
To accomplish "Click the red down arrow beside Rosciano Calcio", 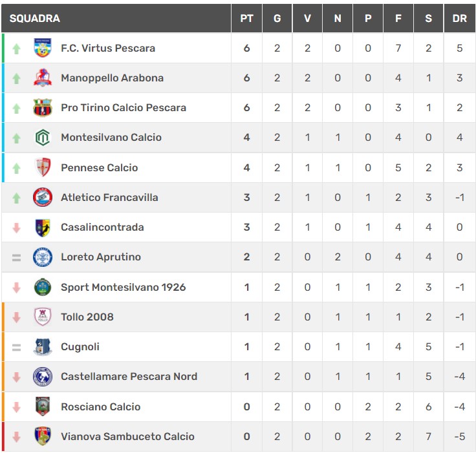I will (16, 407).
